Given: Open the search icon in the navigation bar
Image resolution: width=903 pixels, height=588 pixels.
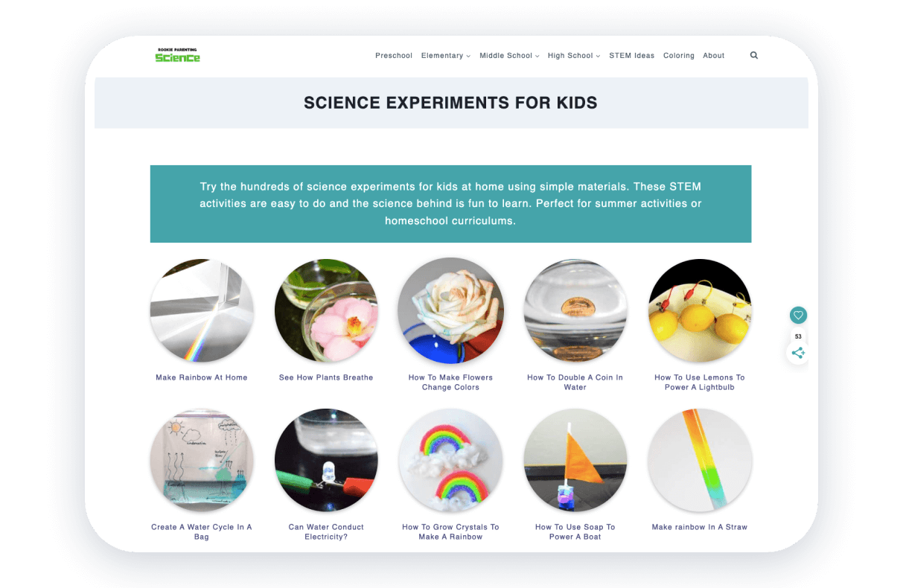Looking at the screenshot, I should tap(754, 55).
